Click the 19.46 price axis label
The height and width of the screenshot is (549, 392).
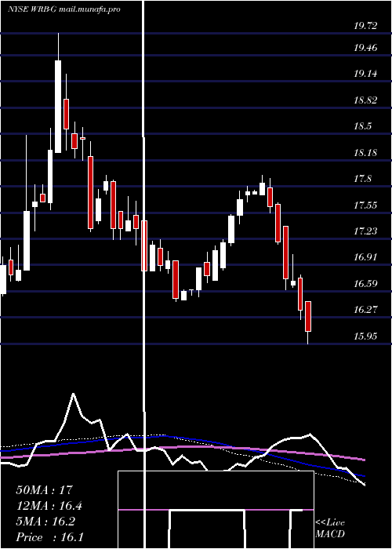pos(365,48)
